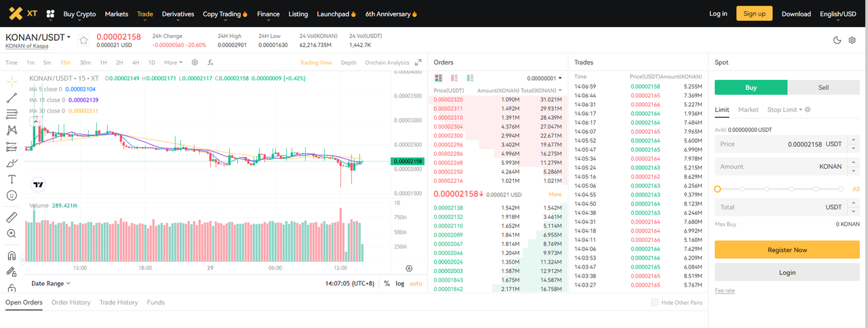This screenshot has height=328, width=868.
Task: Switch to dark mode with moon icon
Action: click(837, 40)
